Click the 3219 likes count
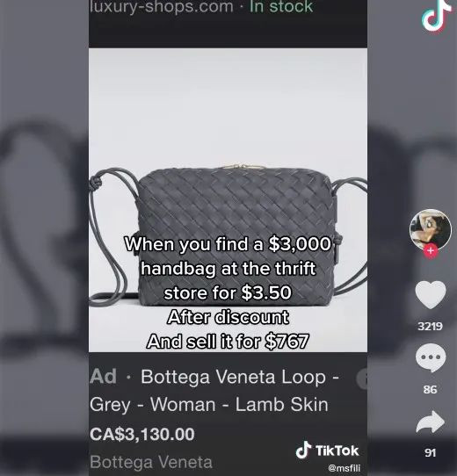Image resolution: width=457 pixels, height=476 pixels. tap(430, 327)
